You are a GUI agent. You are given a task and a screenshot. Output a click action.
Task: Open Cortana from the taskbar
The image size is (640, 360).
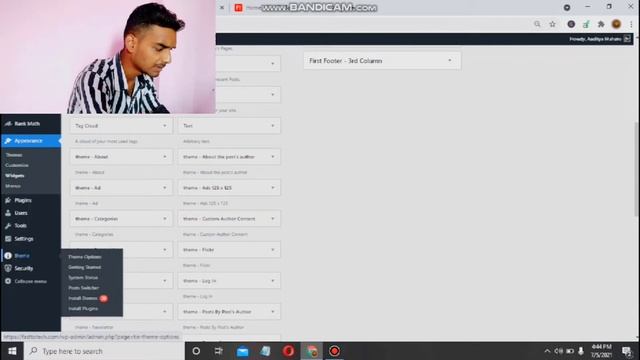click(x=196, y=351)
